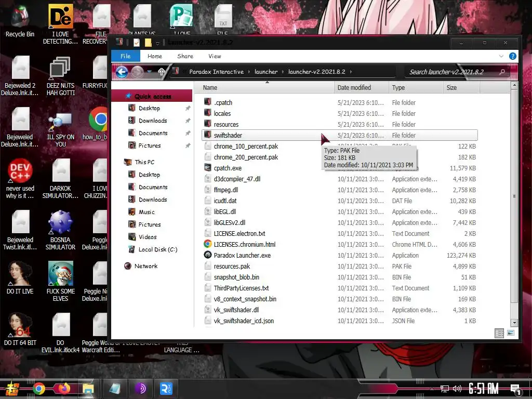Open the Share ribbon tab
Image resolution: width=532 pixels, height=399 pixels.
(x=185, y=56)
